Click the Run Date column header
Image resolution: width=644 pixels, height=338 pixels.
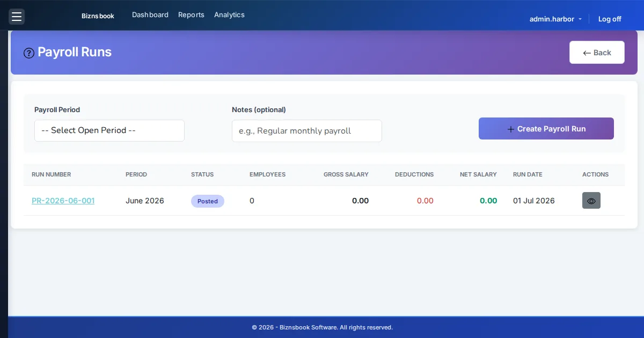click(x=528, y=174)
